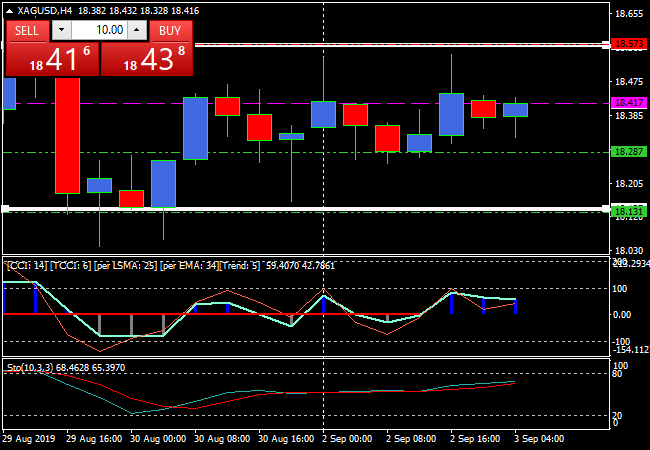Click the SELL button
Screen dimensions: 650x450
click(27, 31)
